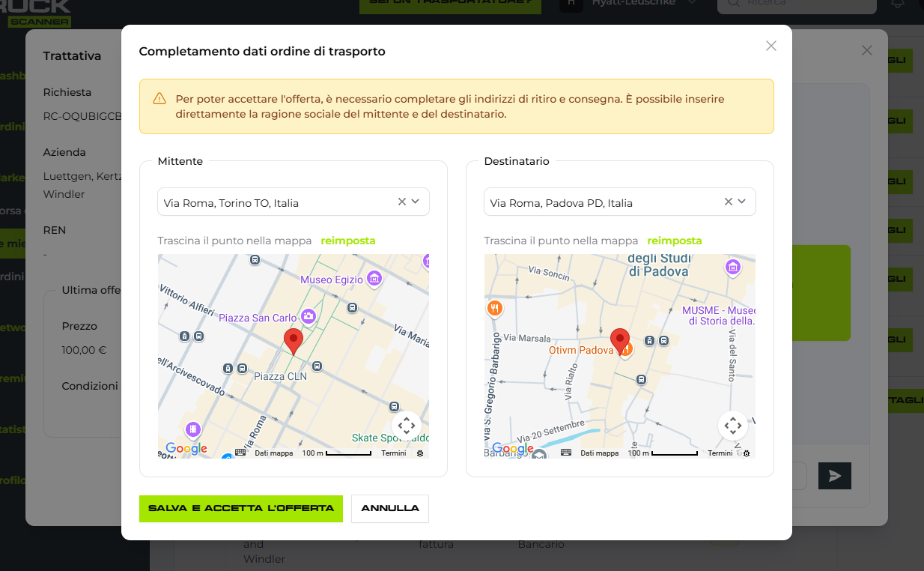Click bus stop below Otivm Padova pin
This screenshot has width=924, height=571.
pyautogui.click(x=642, y=379)
